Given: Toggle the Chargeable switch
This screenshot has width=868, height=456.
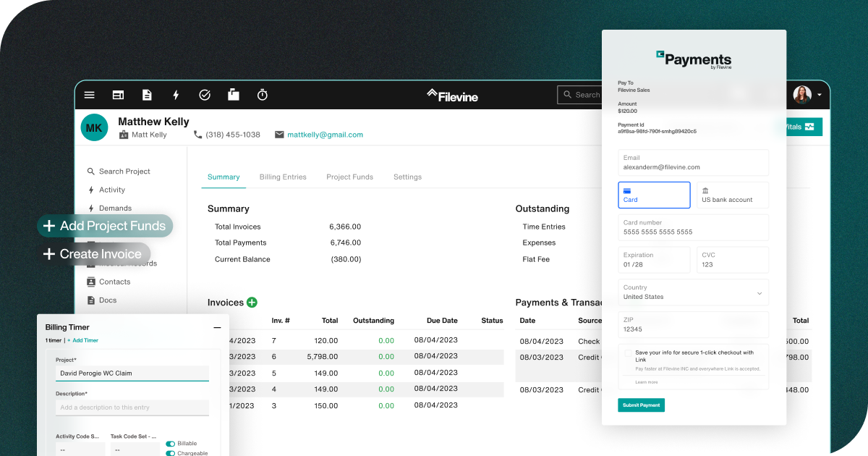Looking at the screenshot, I should click(171, 453).
